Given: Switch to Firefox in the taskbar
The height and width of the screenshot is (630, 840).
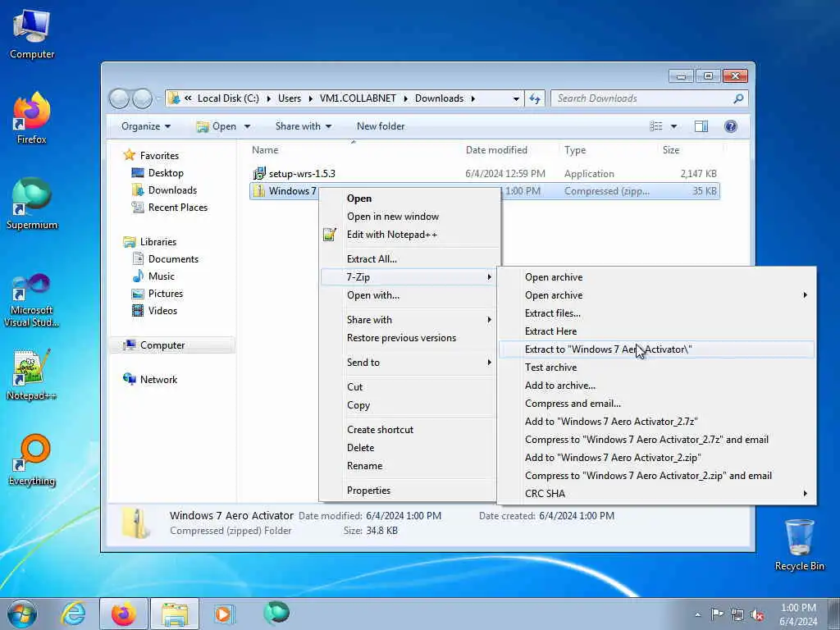Looking at the screenshot, I should (x=124, y=614).
